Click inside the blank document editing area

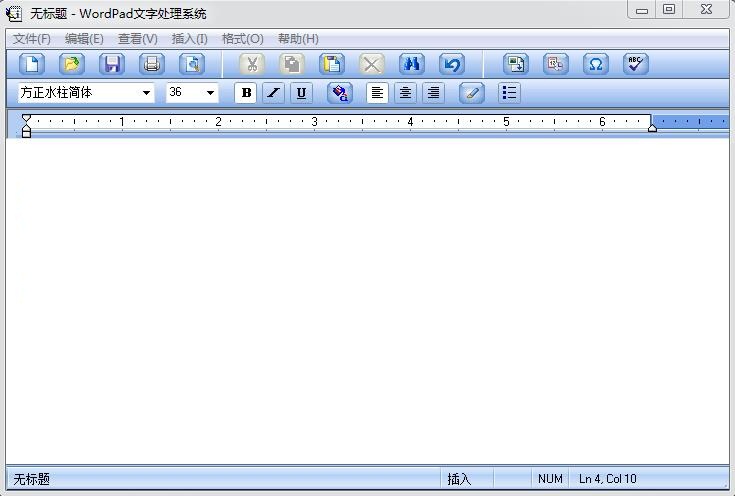(368, 300)
